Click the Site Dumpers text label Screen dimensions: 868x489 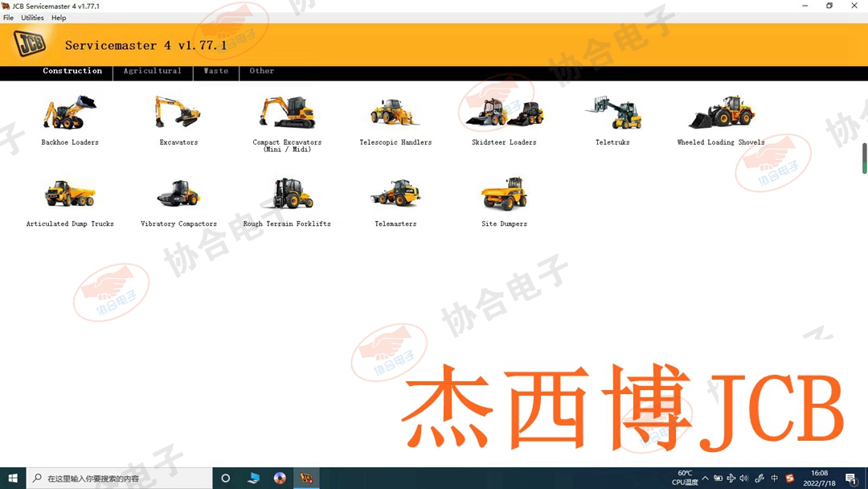point(504,224)
